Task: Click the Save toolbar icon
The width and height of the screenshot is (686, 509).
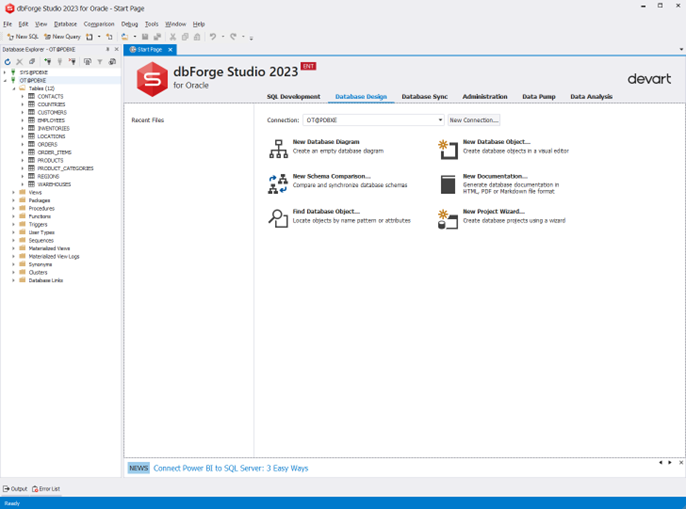Action: point(145,37)
